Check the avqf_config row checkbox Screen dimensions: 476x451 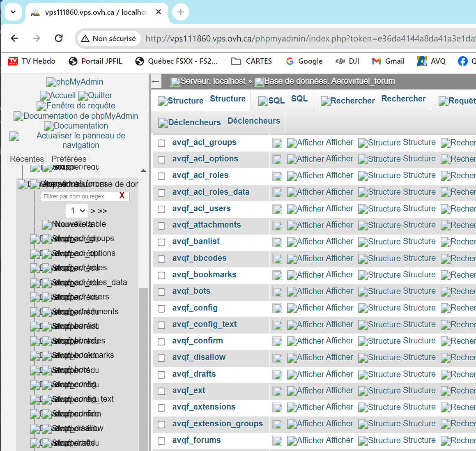pyautogui.click(x=161, y=308)
